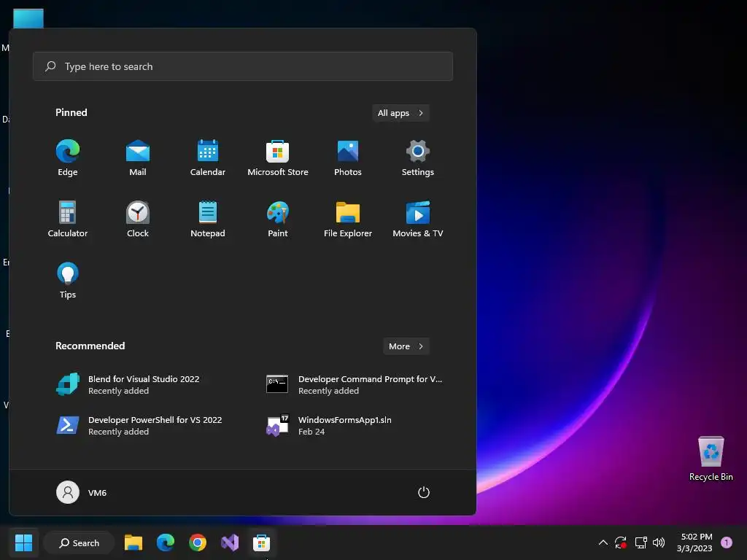Open the pinned Microsoft Store app
This screenshot has width=747, height=560.
[x=278, y=158]
